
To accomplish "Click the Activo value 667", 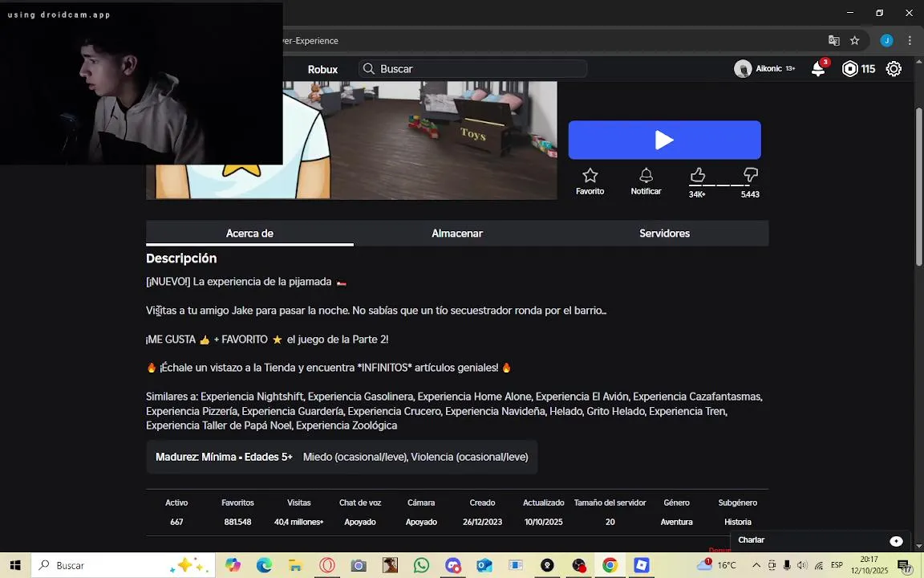I will pos(176,522).
